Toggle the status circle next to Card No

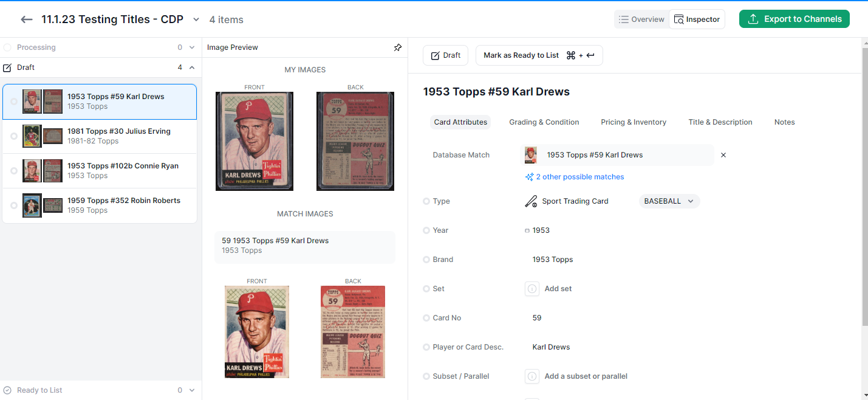coord(426,318)
